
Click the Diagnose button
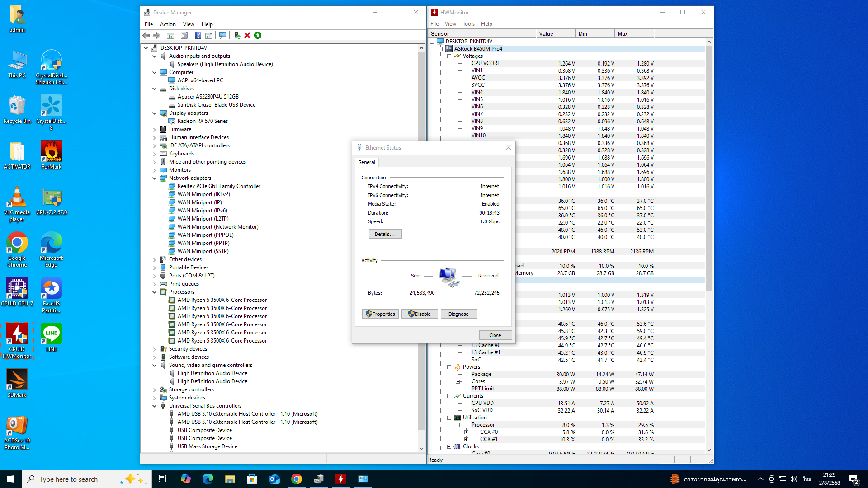(x=458, y=314)
